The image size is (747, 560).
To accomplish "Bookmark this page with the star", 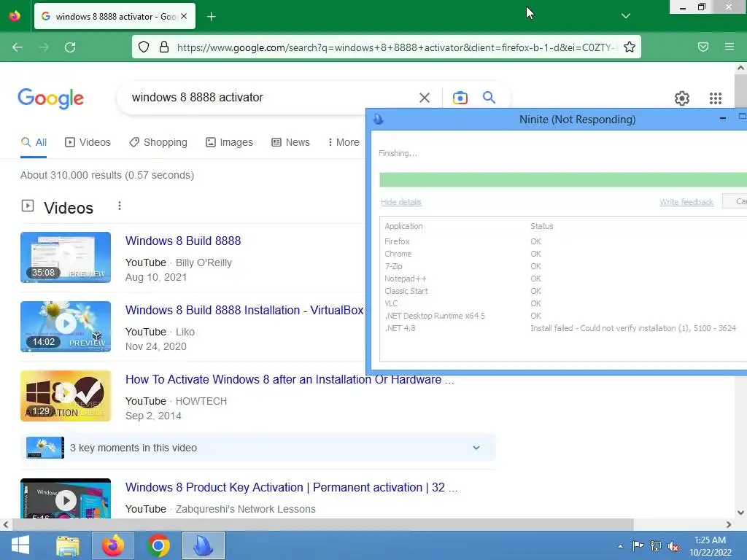I will (630, 47).
